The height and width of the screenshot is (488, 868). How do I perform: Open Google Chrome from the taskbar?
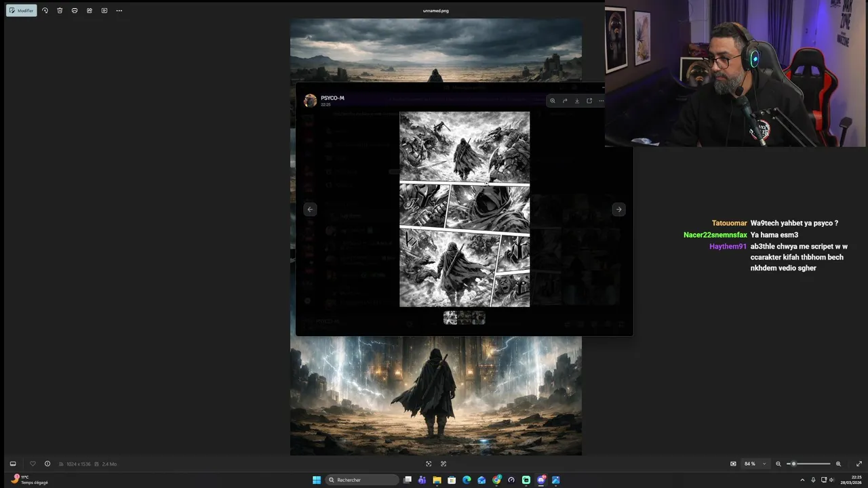click(x=496, y=480)
